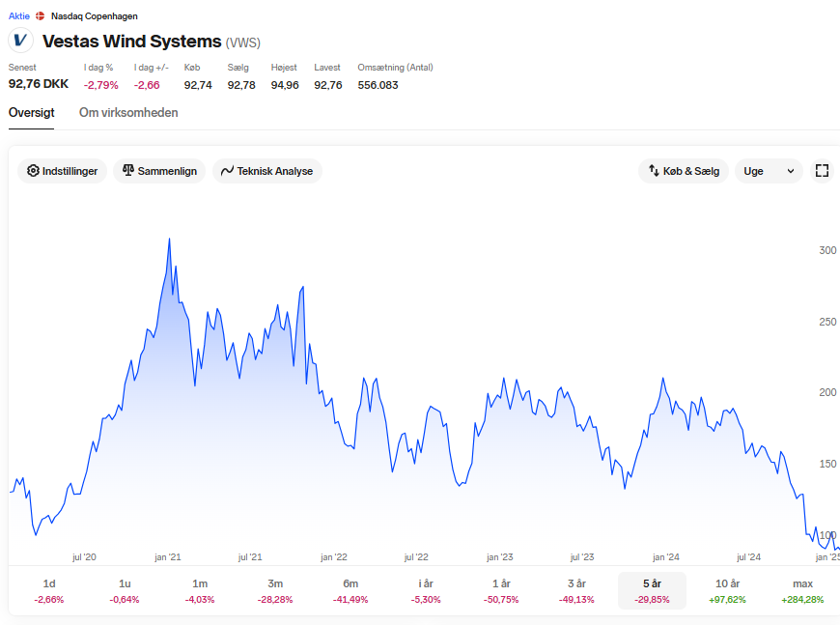Image resolution: width=840 pixels, height=625 pixels.
Task: Click the Vestas V logo icon
Action: click(20, 41)
